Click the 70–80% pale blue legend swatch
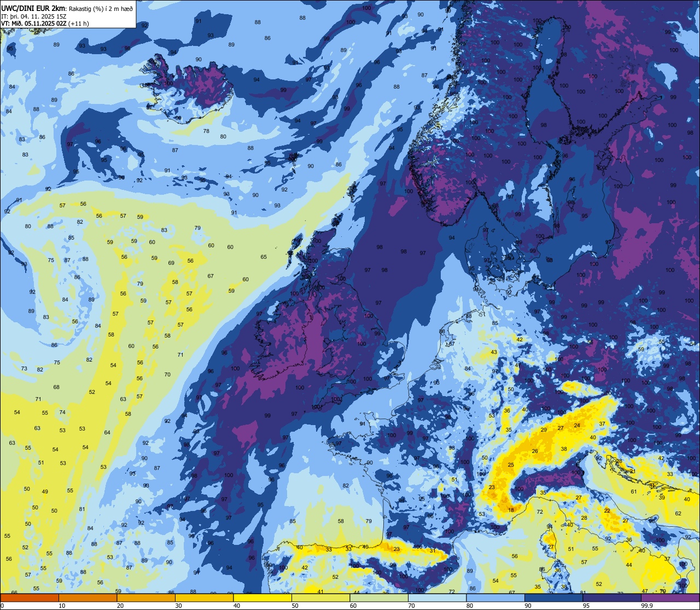The height and width of the screenshot is (610, 700). click(437, 597)
